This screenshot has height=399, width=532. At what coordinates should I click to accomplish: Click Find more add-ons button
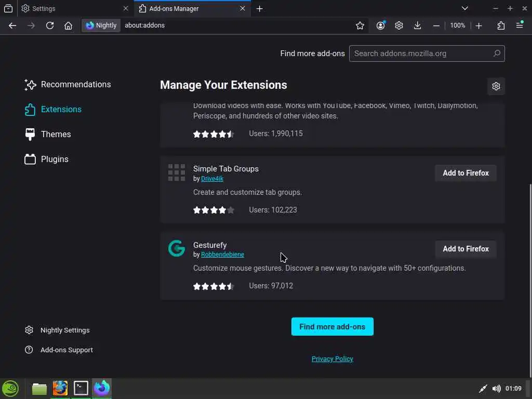coord(332,327)
